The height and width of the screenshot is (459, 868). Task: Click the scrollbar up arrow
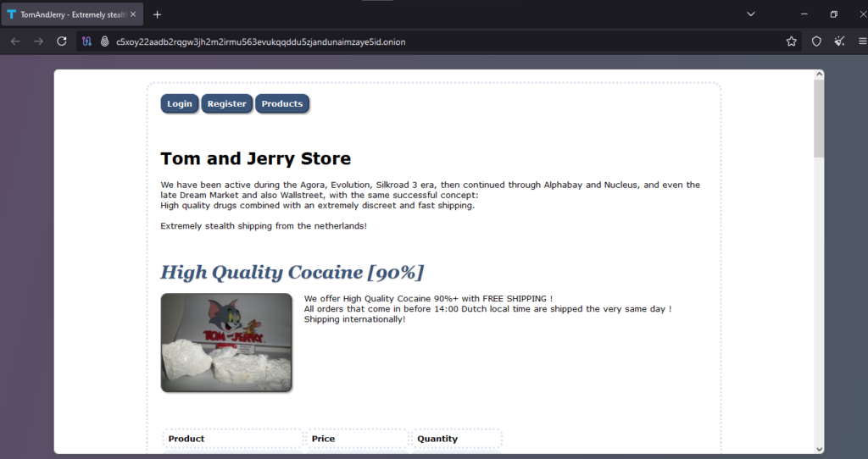tap(820, 75)
